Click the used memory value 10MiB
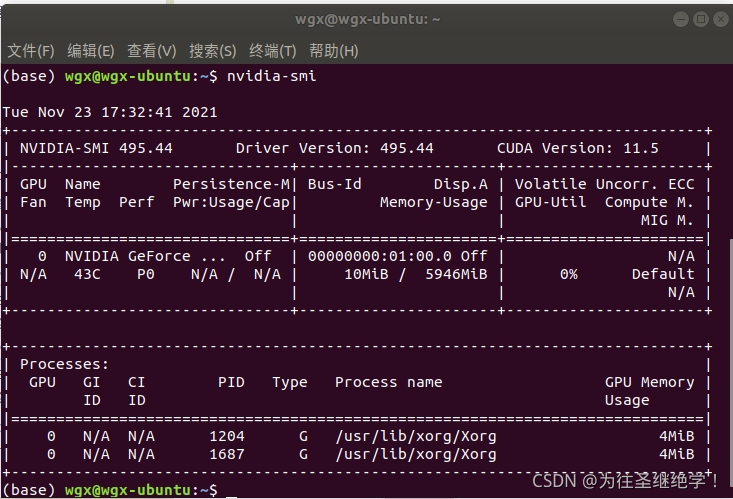Screen dimensions: 733x499 pos(366,274)
